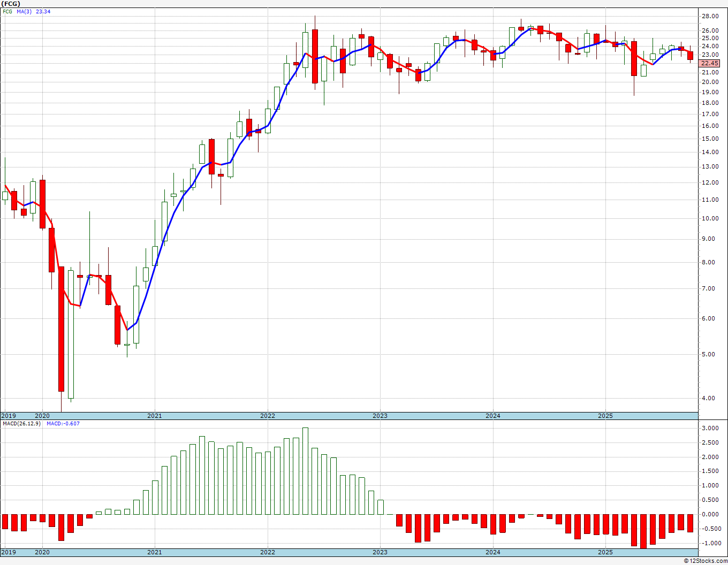This screenshot has height=565, width=728.
Task: Select 2020 on the price chart timeline
Action: click(42, 416)
